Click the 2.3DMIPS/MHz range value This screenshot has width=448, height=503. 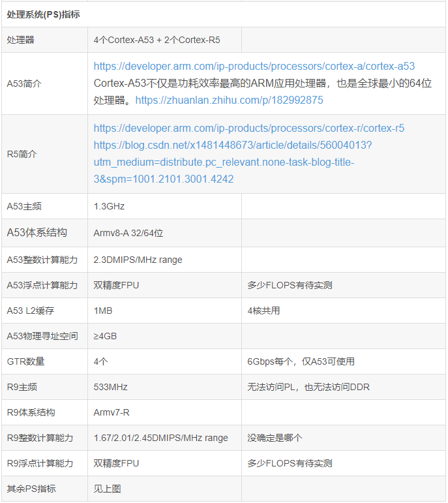tap(138, 260)
